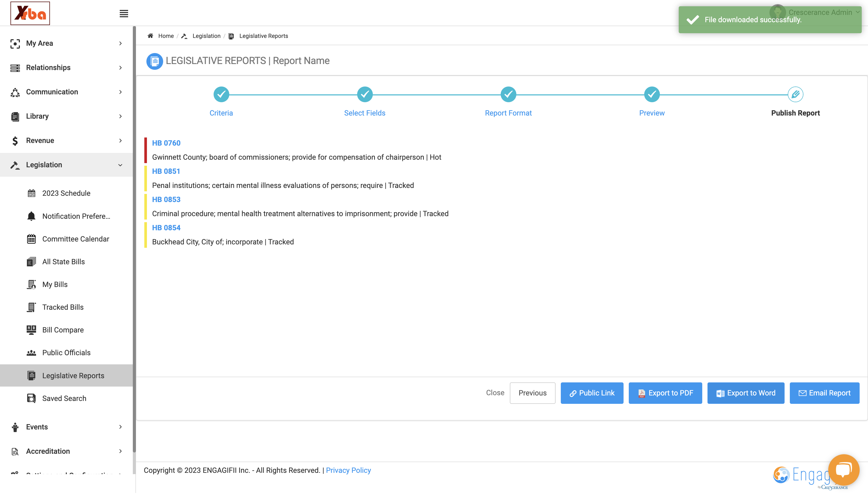Click the All State Bills icon
Screen dimensions: 868x494
pyautogui.click(x=31, y=262)
